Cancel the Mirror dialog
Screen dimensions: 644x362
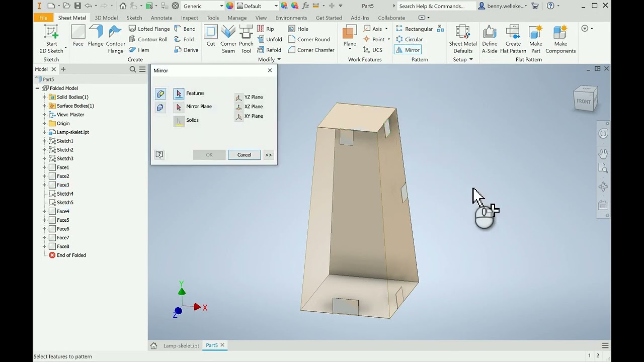[244, 155]
